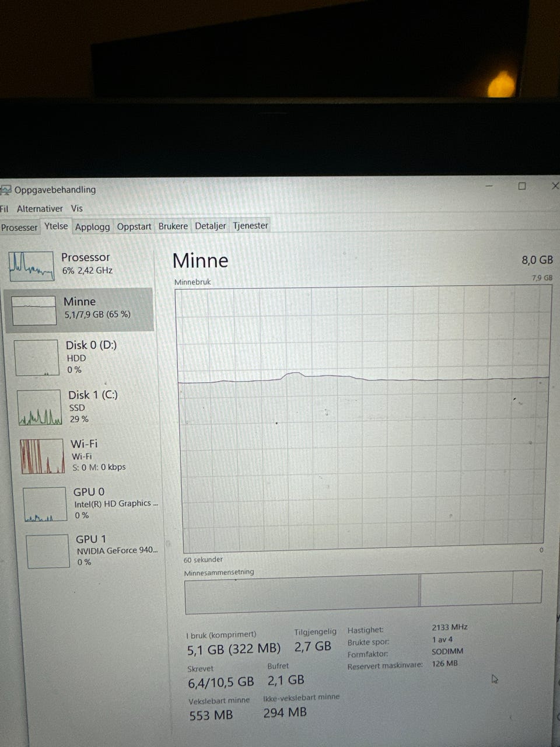Select the Wi-Fi sidebar entry label
The image size is (560, 747).
[x=84, y=444]
